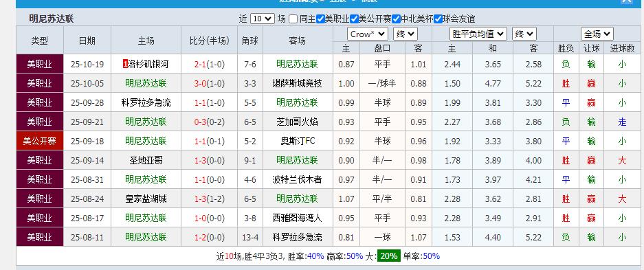Click the 3-0(1-0) score on 25-10-05
644x270 pixels.
coord(210,84)
